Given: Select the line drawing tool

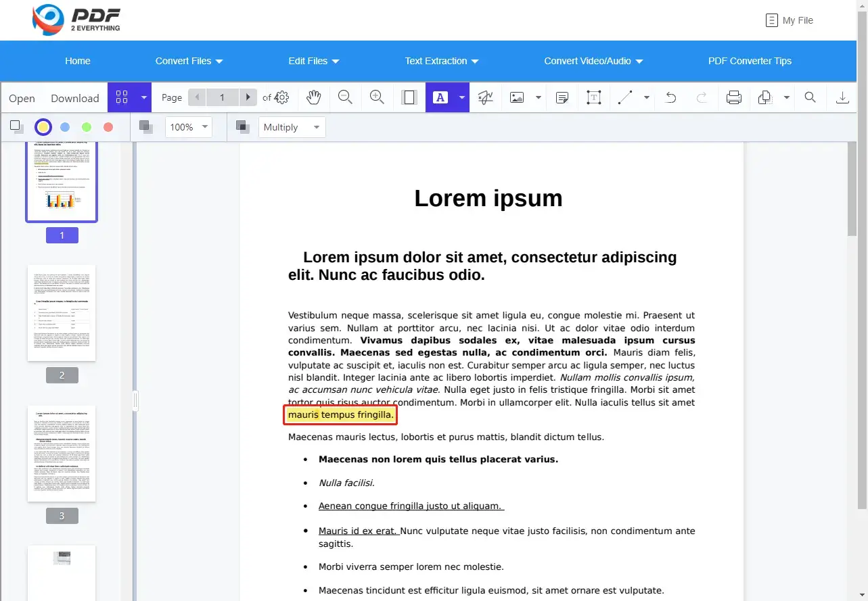Looking at the screenshot, I should click(625, 97).
